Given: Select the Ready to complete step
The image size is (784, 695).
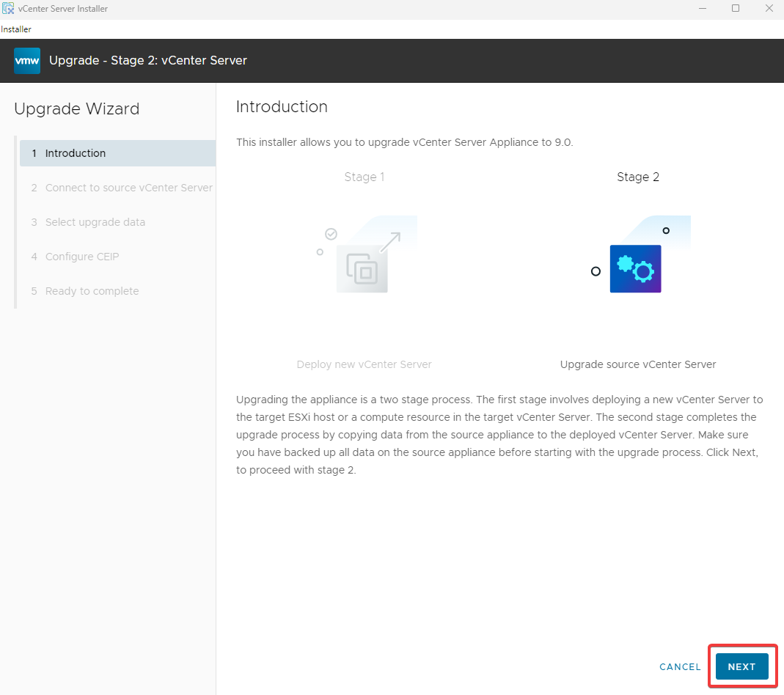Looking at the screenshot, I should [x=84, y=291].
